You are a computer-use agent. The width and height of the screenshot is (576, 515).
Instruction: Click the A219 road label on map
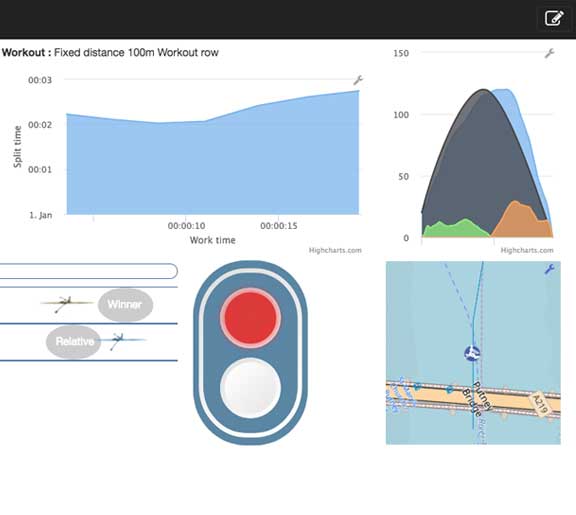[540, 404]
